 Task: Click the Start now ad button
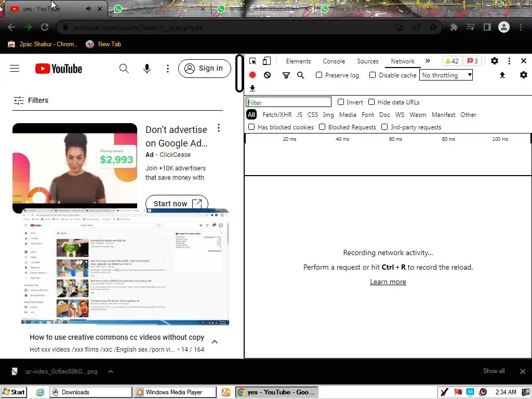click(x=177, y=203)
